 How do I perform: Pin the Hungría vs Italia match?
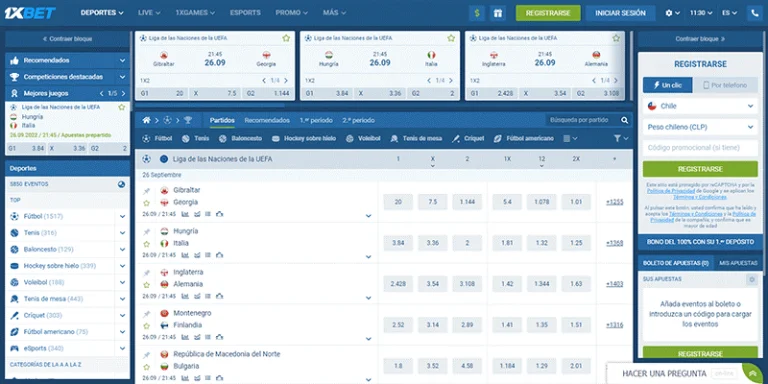pyautogui.click(x=146, y=232)
